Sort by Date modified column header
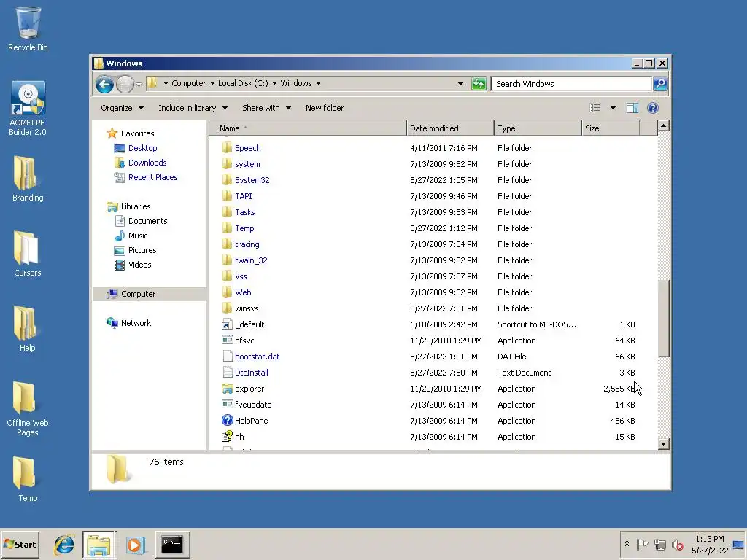Image resolution: width=747 pixels, height=560 pixels. (450, 128)
